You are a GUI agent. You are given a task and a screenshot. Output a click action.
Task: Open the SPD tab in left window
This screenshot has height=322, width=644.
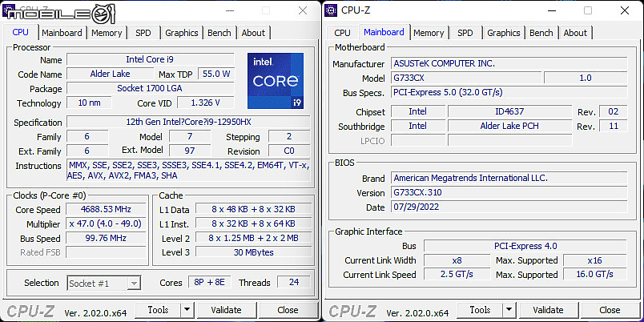coord(143,33)
